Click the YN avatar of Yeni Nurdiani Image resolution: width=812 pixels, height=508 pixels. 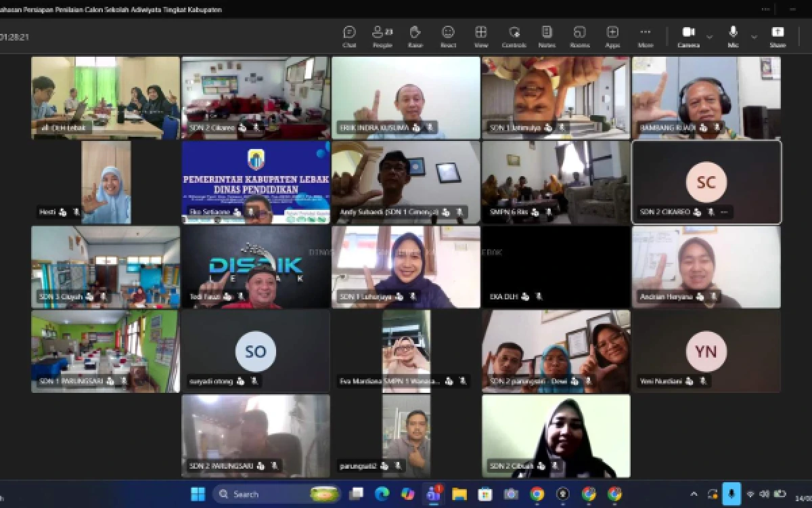pyautogui.click(x=706, y=351)
